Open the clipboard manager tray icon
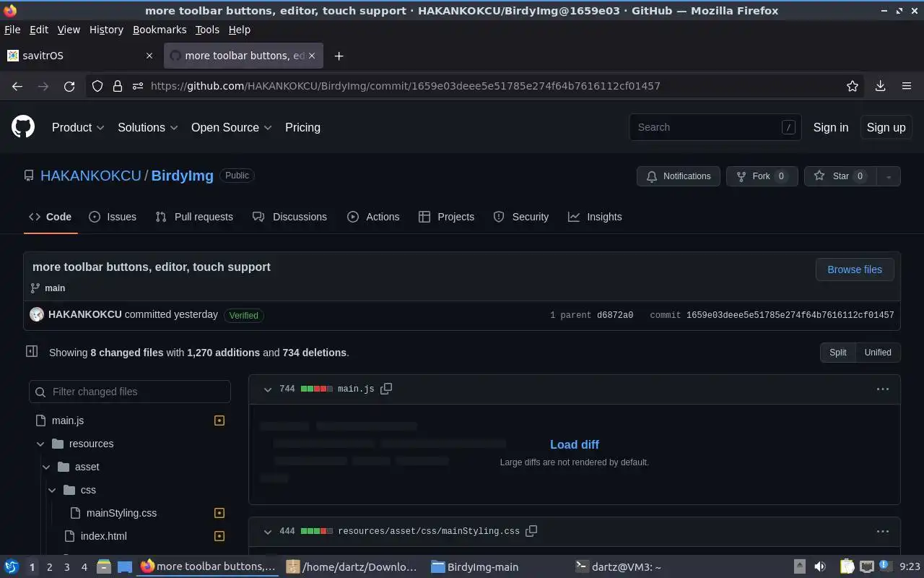924x578 pixels. 847,567
